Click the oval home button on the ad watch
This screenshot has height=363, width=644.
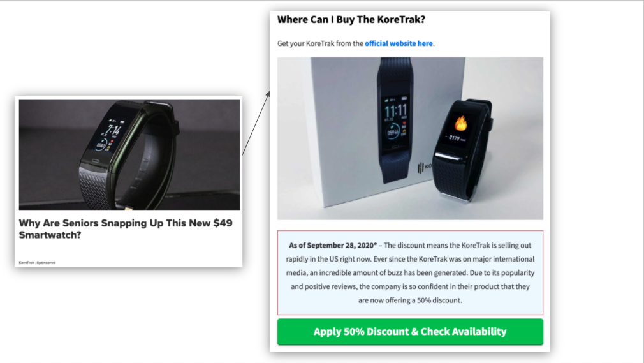(x=95, y=161)
